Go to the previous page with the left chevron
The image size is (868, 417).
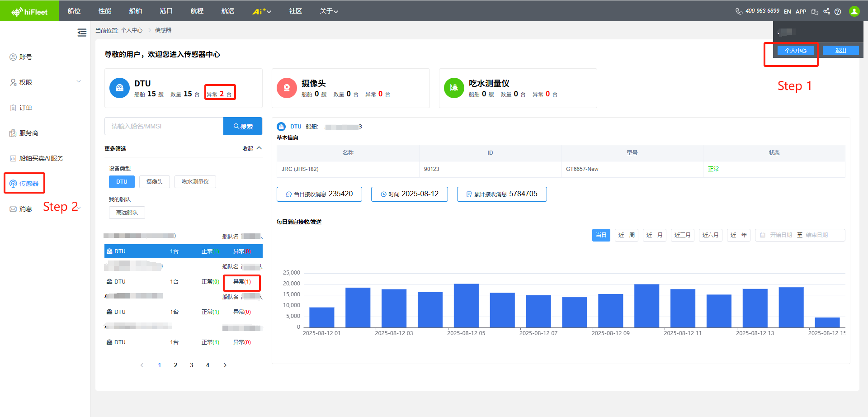tap(142, 365)
